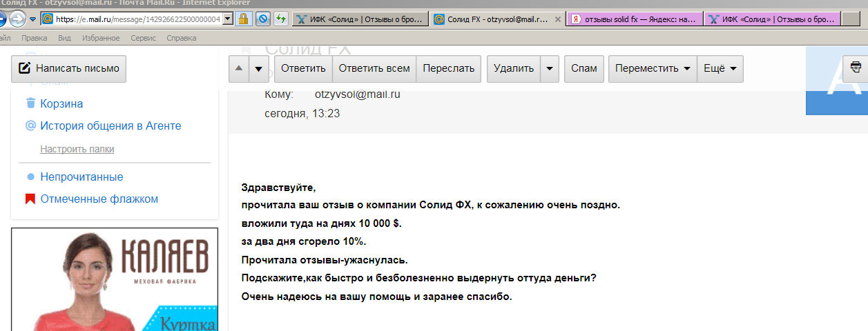Viewport: 868px width, 331px height.
Task: Switch to first ИФК «Солид» browser tab
Action: pyautogui.click(x=359, y=19)
